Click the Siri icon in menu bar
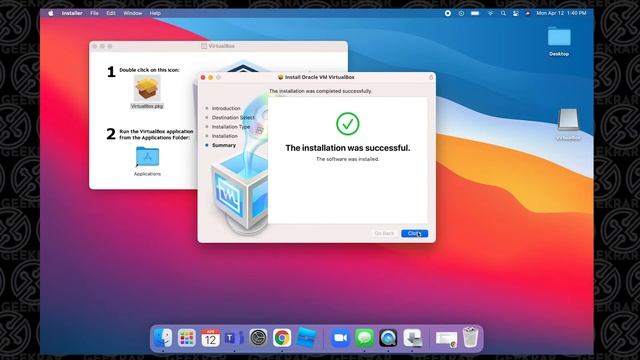Screen dimensions: 640x360 pos(528,13)
